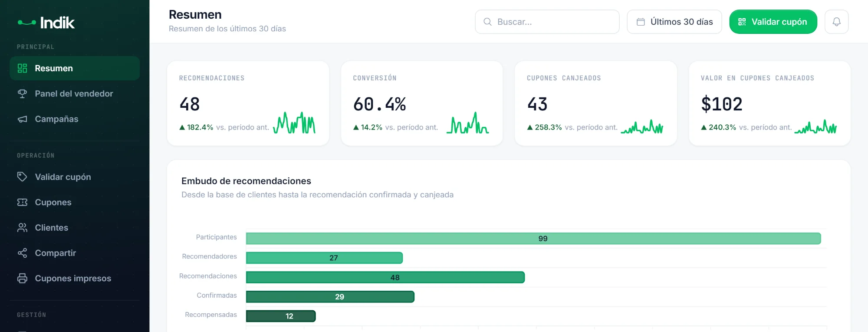The image size is (868, 332).
Task: Click the Indik logo in sidebar
Action: click(46, 23)
